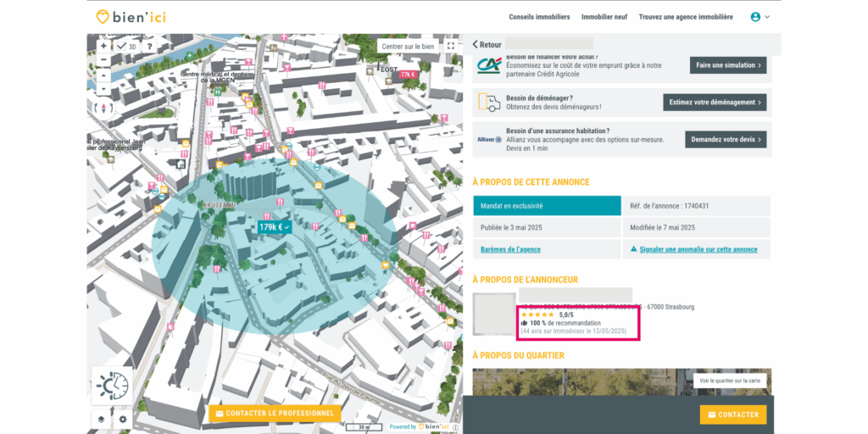Click Faire une simulation button
The height and width of the screenshot is (434, 868).
(x=728, y=64)
